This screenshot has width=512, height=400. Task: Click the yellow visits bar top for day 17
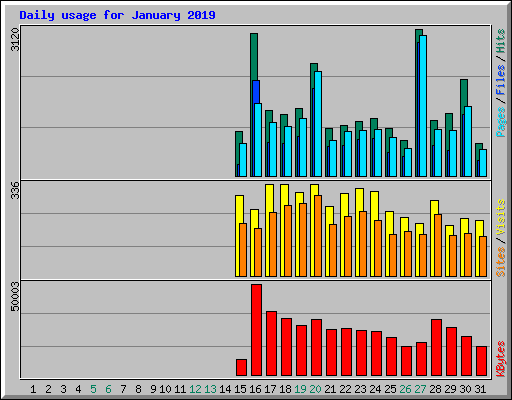point(269,198)
